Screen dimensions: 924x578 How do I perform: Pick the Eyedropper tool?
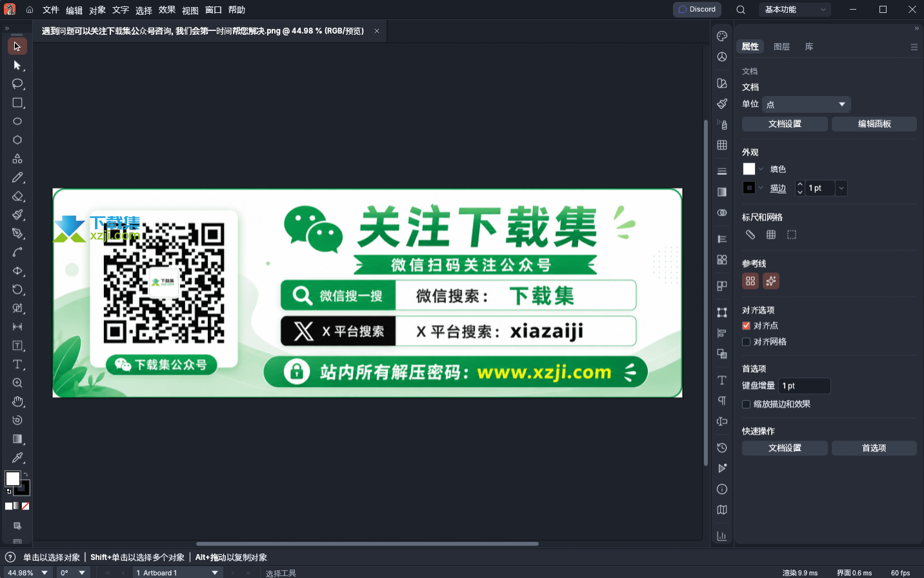[x=17, y=458]
